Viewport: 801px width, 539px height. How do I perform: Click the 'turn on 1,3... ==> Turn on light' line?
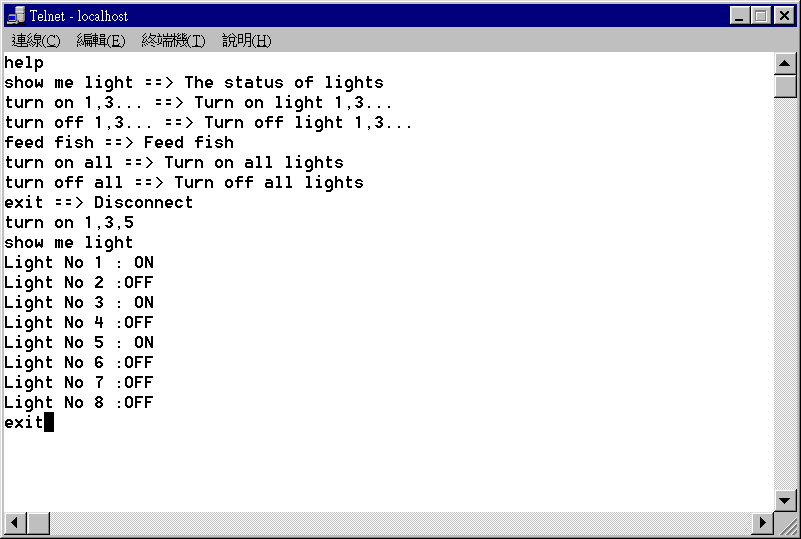(x=199, y=103)
